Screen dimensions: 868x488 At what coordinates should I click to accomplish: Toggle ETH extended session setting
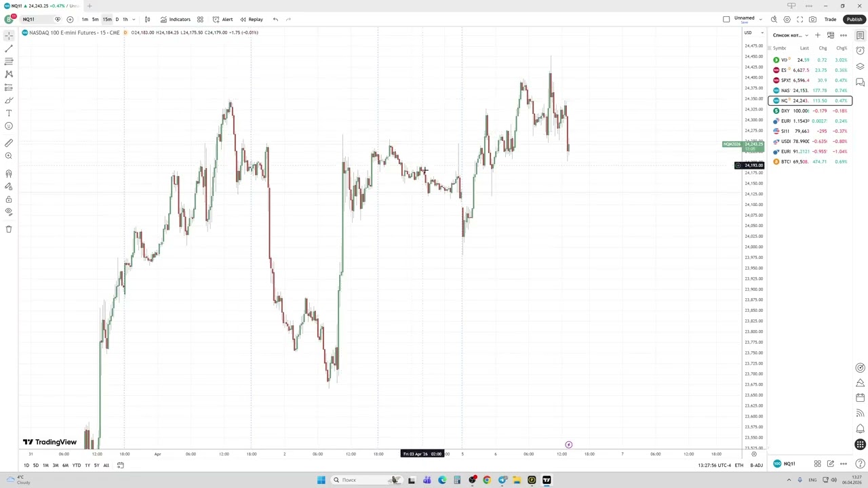(x=739, y=466)
